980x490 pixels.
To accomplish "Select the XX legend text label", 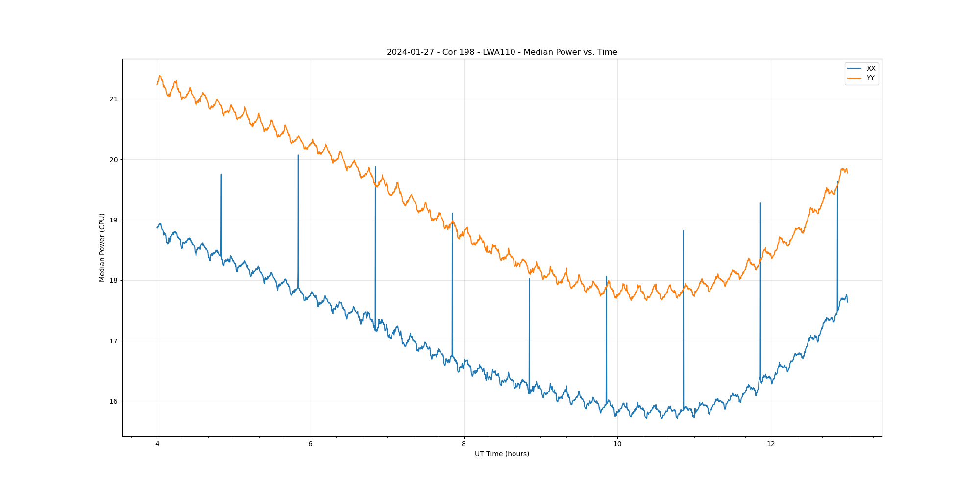I will (x=871, y=68).
